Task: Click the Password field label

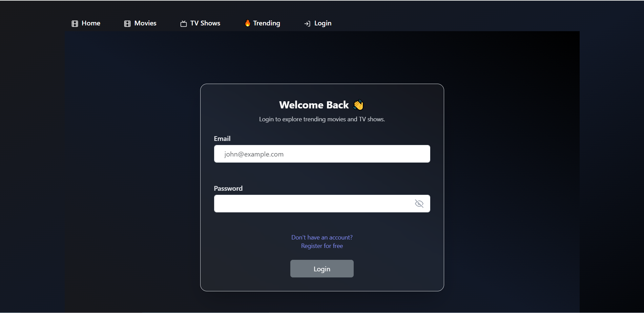Action: point(228,188)
